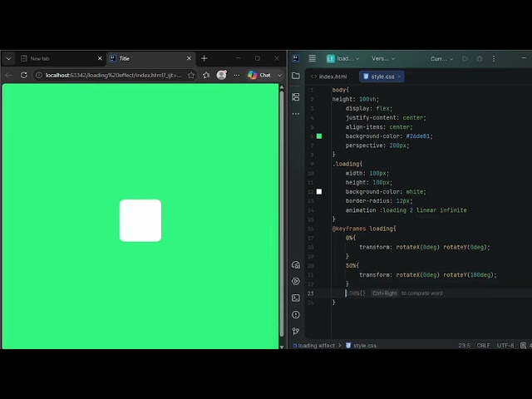The height and width of the screenshot is (399, 532).
Task: Open the Version control dropdown
Action: [383, 59]
